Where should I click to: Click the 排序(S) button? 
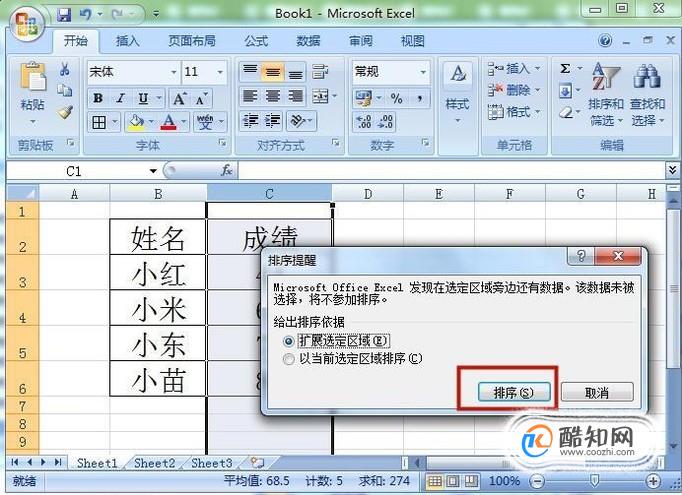[x=514, y=393]
